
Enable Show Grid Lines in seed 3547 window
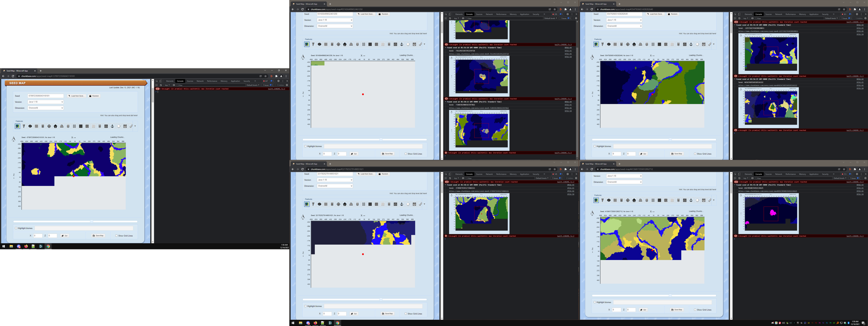pyautogui.click(x=695, y=154)
